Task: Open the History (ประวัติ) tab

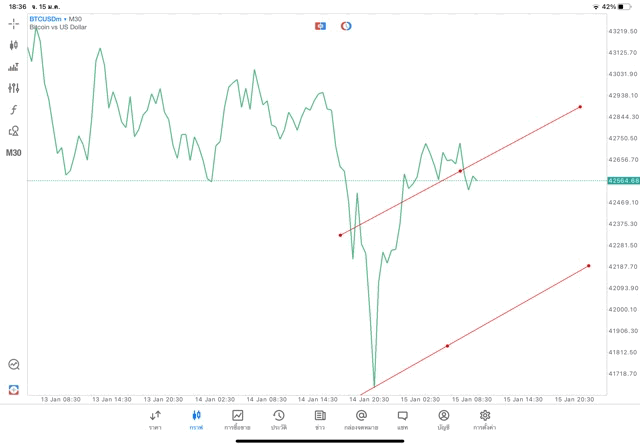Action: coord(278,420)
